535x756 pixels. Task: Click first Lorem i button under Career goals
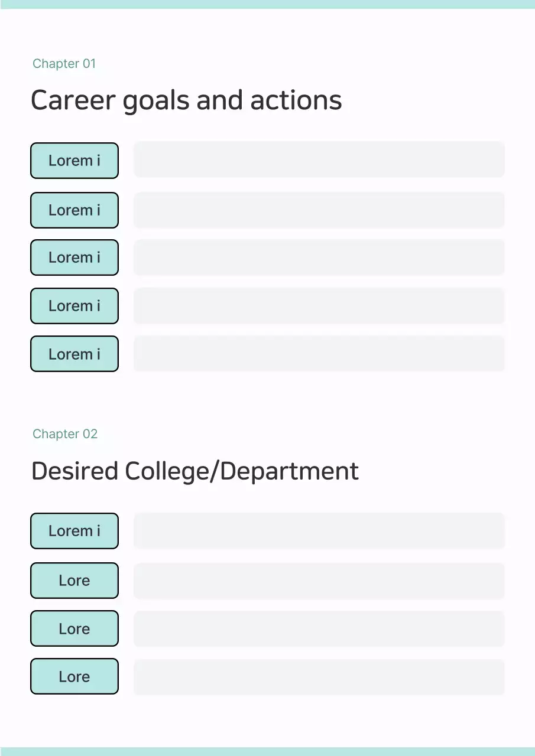coord(74,160)
